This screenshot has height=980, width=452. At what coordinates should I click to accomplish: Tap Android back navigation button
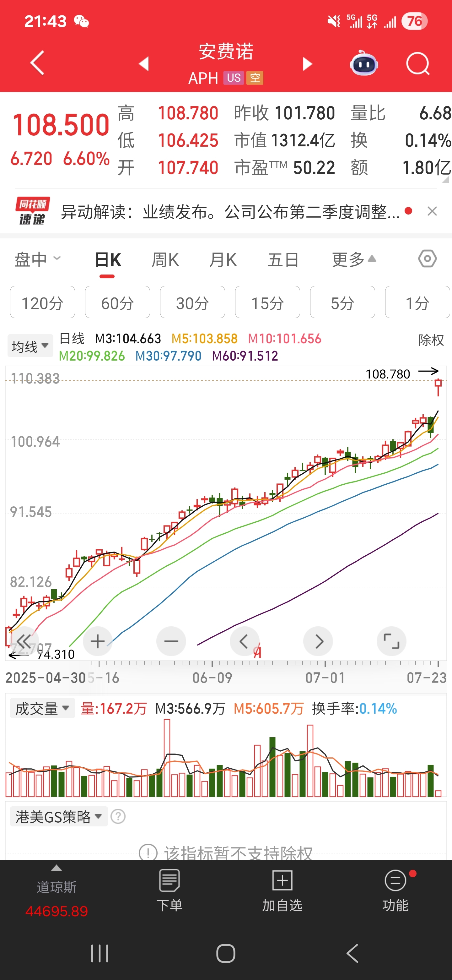coord(352,953)
